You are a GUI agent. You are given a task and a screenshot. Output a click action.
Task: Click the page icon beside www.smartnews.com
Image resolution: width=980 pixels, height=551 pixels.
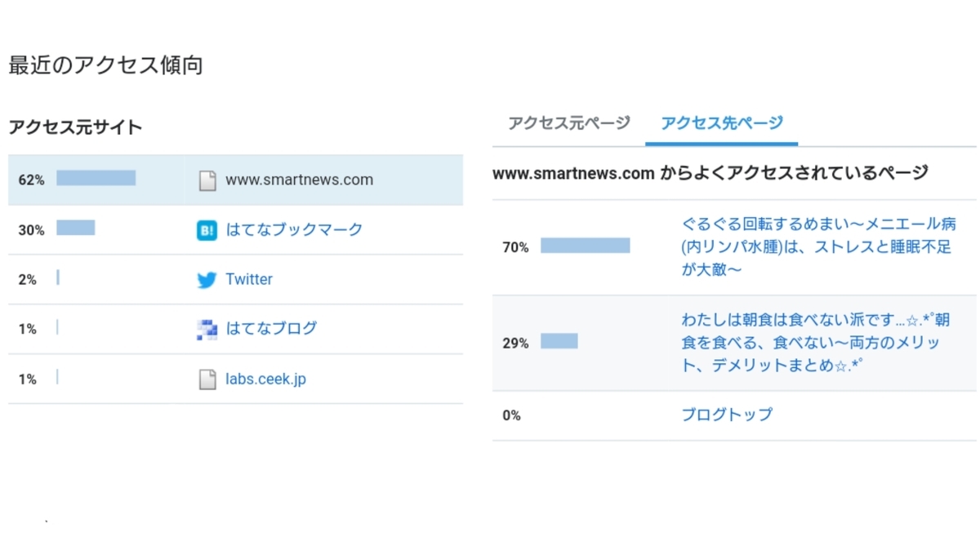(x=206, y=180)
